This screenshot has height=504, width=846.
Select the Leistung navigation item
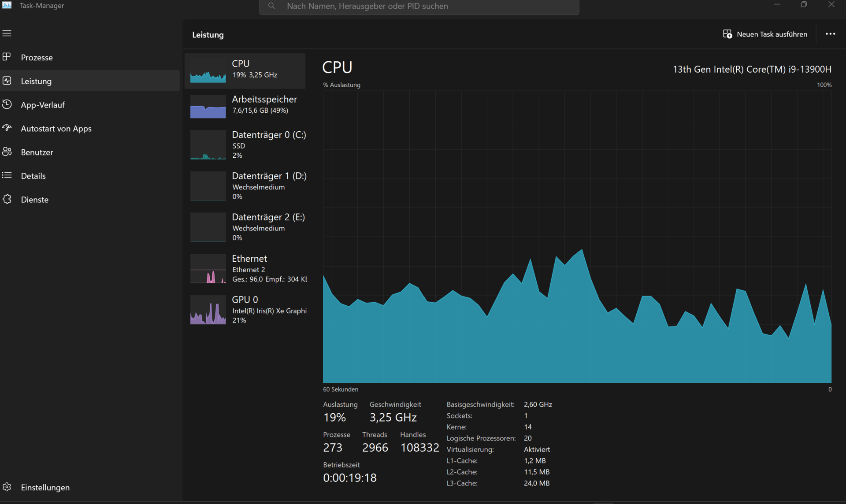(36, 81)
